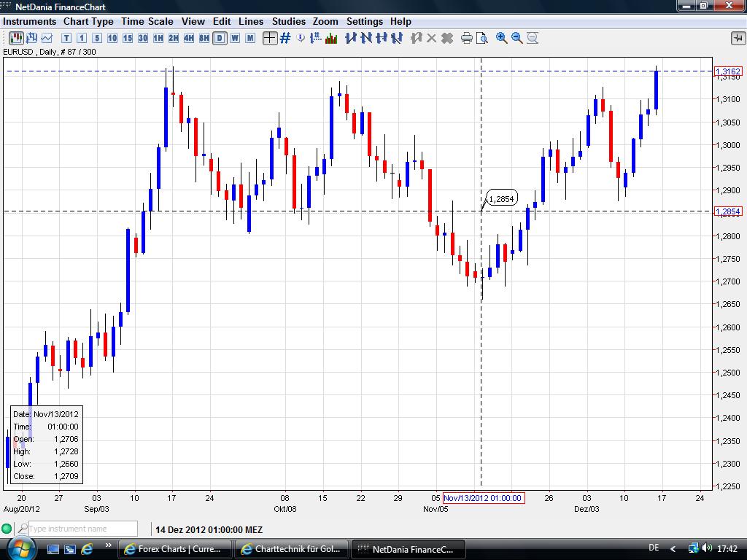Reset zoom with greyed magnifier icon
The image size is (747, 560).
pos(532,38)
